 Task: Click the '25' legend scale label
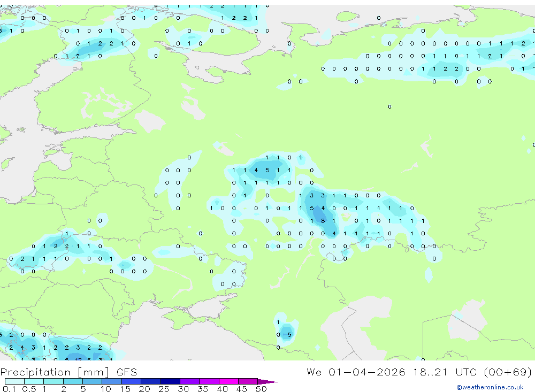tap(164, 389)
